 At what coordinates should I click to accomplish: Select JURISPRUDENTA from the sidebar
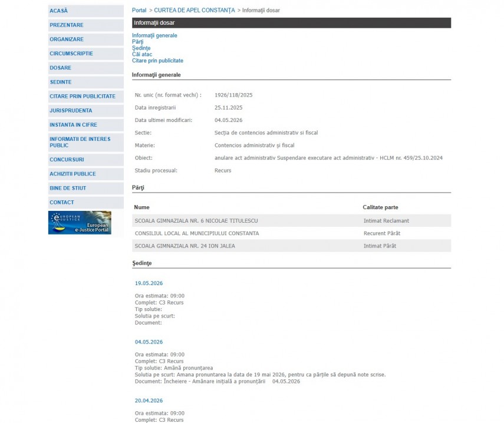pos(86,111)
